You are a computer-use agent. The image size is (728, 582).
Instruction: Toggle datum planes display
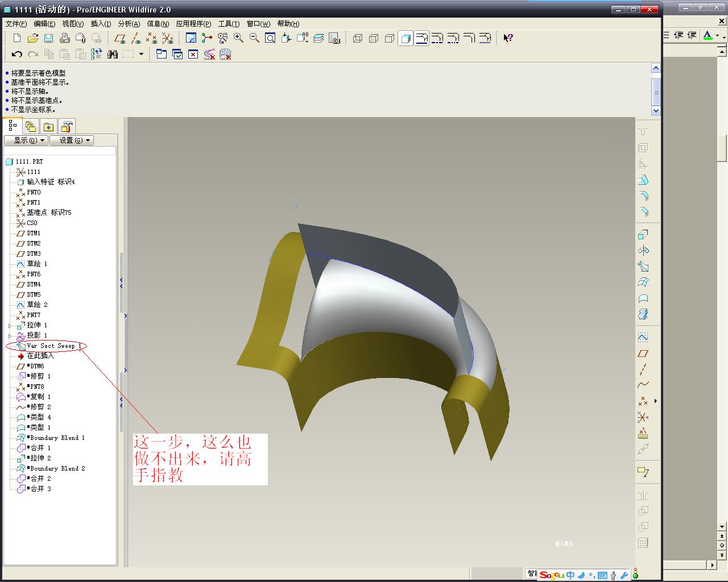(x=119, y=38)
